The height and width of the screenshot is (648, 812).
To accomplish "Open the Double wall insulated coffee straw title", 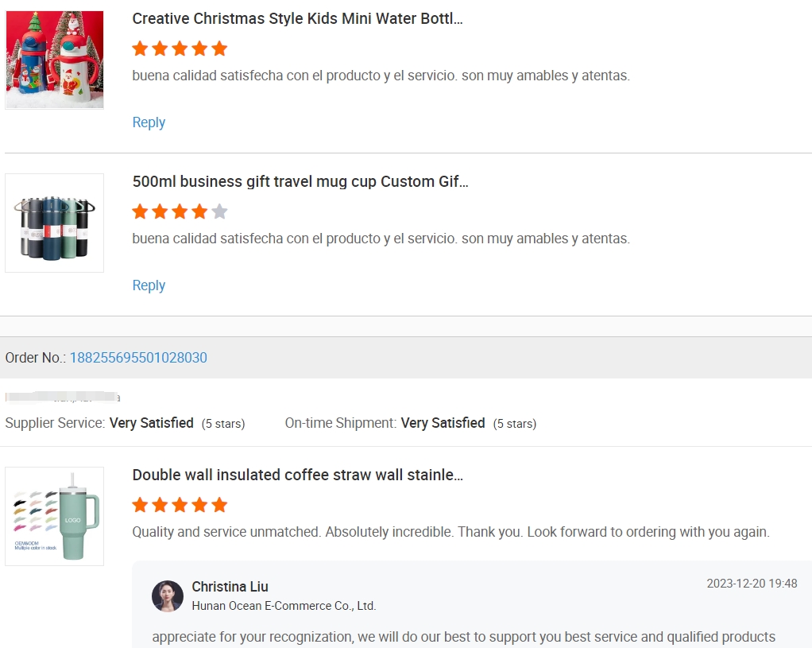I will (x=297, y=475).
